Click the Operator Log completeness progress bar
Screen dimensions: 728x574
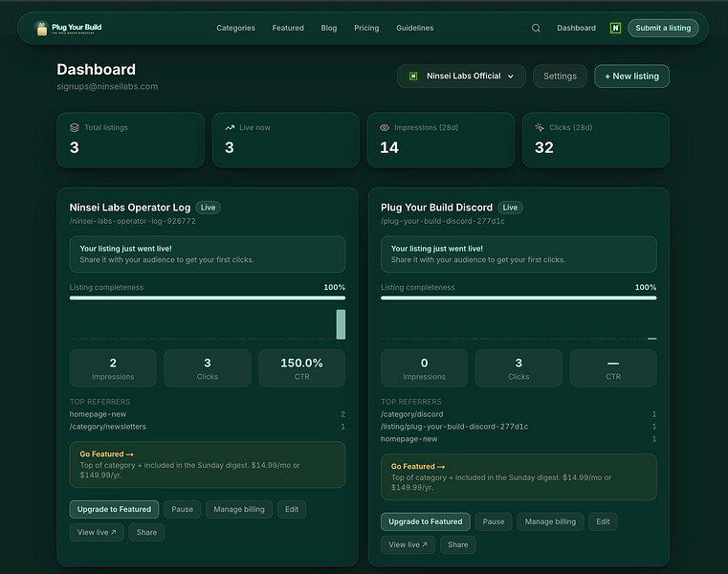pyautogui.click(x=208, y=298)
